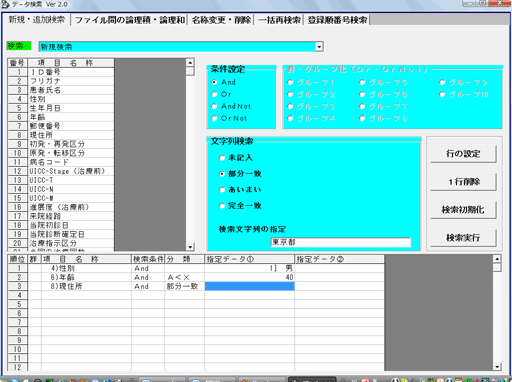Click results grid scroll down arrow
The height and width of the screenshot is (382, 512).
(497, 367)
